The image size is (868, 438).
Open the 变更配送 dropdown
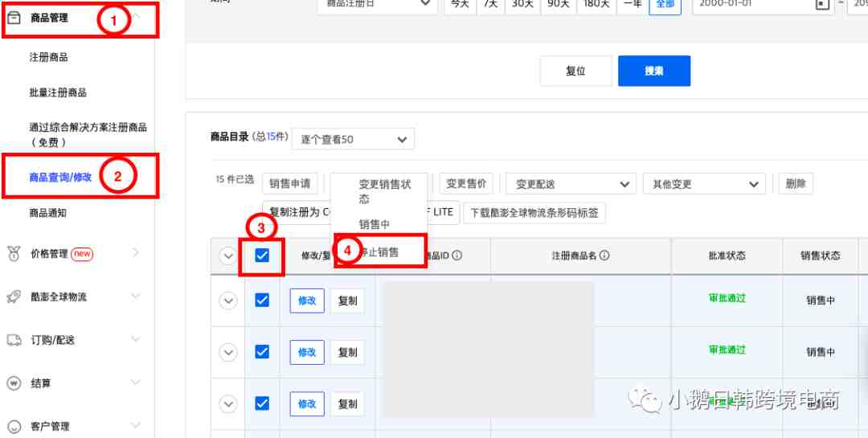click(571, 184)
